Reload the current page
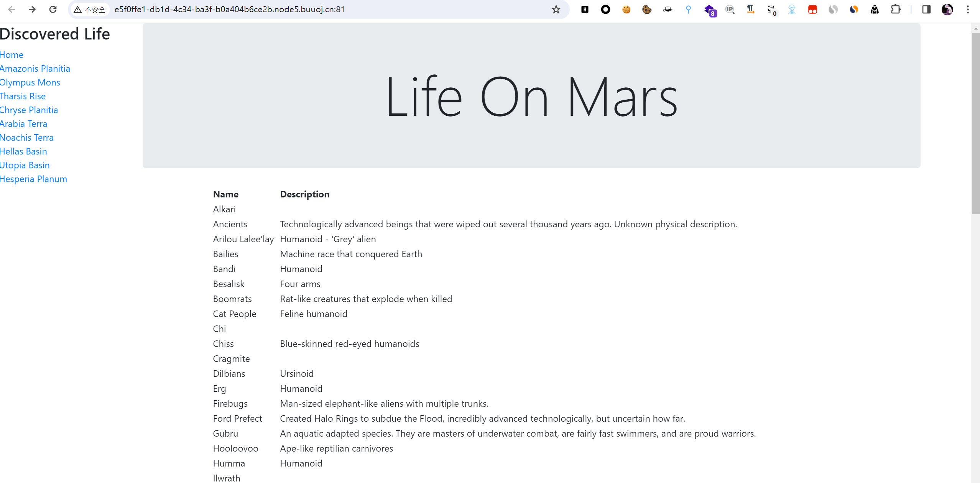The width and height of the screenshot is (980, 483). [x=53, y=9]
